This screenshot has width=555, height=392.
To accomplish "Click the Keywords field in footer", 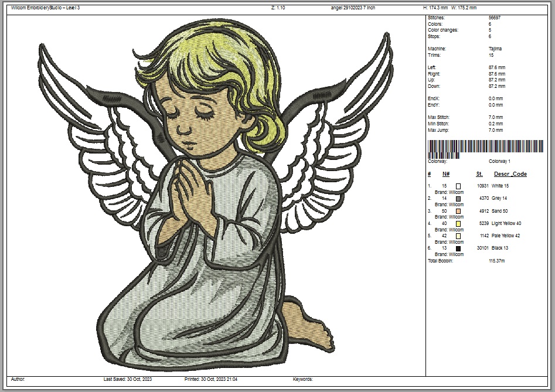I will pyautogui.click(x=303, y=380).
